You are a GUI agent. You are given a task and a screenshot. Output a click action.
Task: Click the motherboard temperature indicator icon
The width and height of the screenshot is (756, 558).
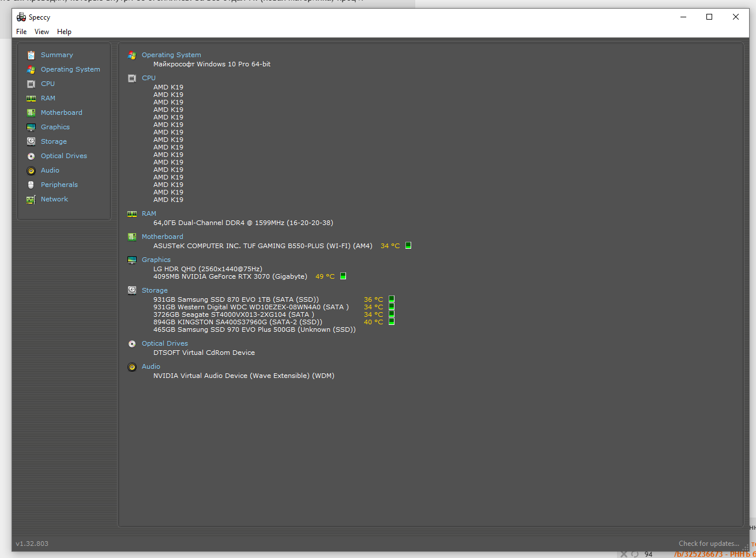tap(408, 245)
